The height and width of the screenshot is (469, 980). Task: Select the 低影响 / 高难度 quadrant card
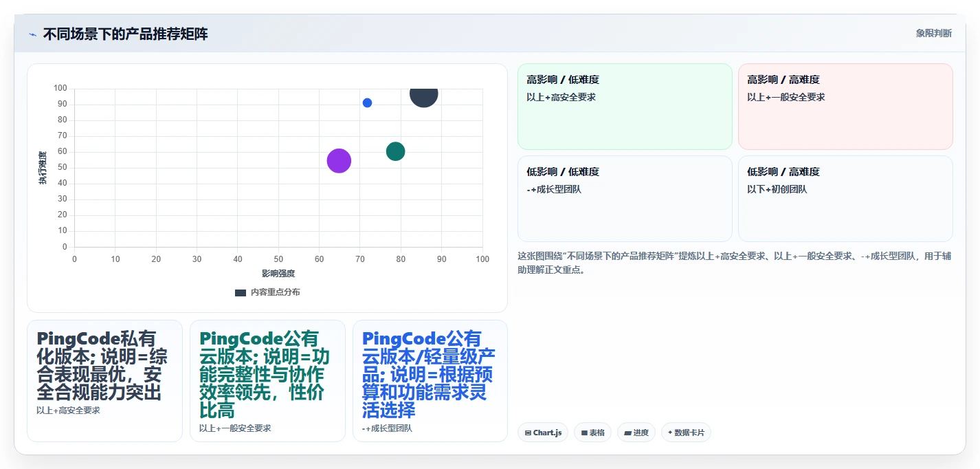click(x=845, y=199)
